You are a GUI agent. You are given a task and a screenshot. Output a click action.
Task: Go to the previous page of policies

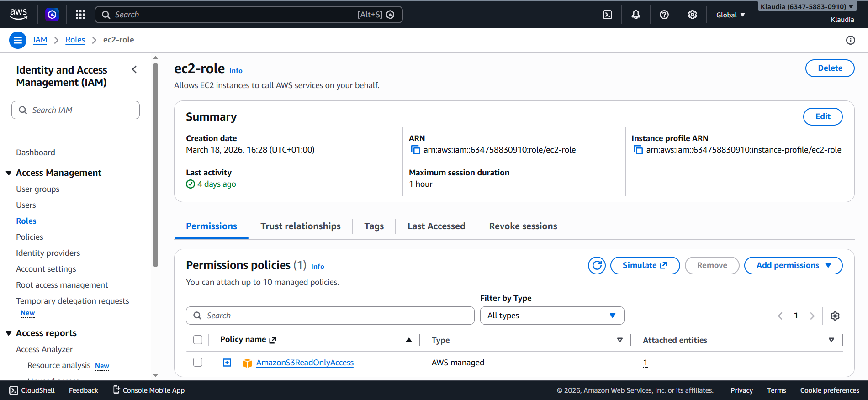[x=780, y=316]
